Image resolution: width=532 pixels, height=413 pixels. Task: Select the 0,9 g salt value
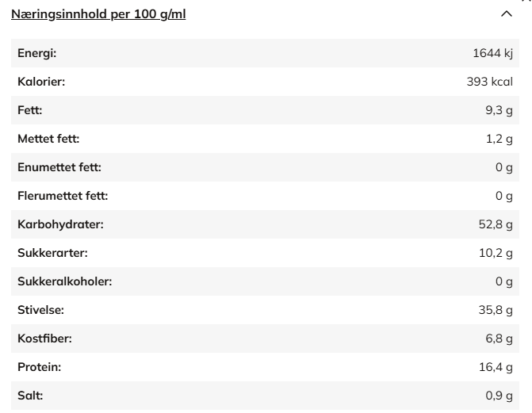(499, 396)
